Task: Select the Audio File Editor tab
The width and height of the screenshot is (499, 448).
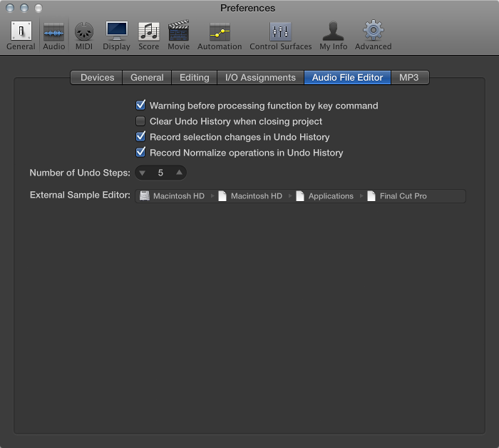Action: click(347, 77)
